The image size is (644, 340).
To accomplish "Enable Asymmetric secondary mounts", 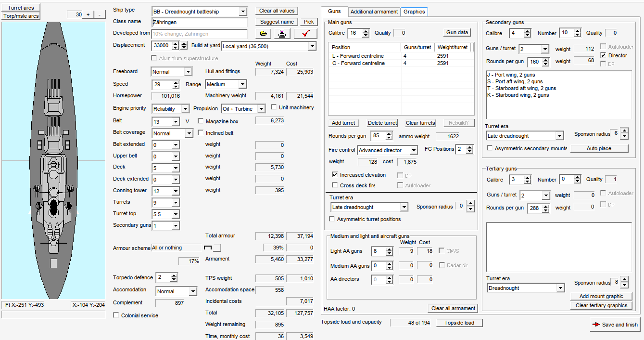I will [490, 148].
